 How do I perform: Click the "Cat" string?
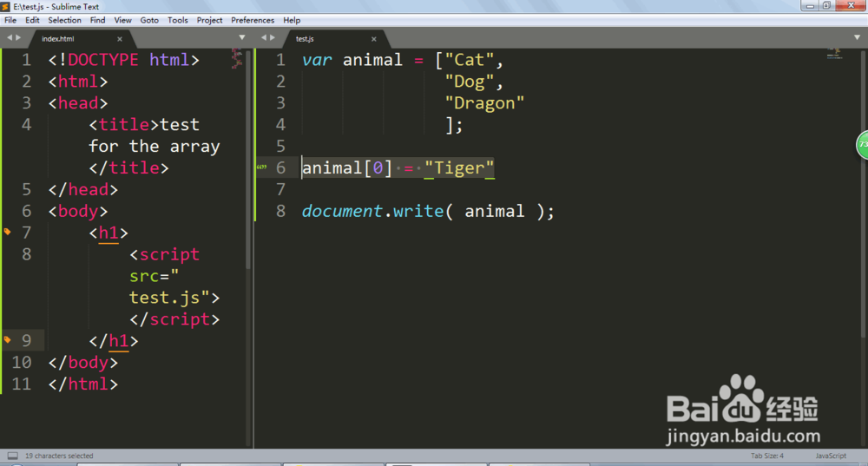[x=470, y=60]
